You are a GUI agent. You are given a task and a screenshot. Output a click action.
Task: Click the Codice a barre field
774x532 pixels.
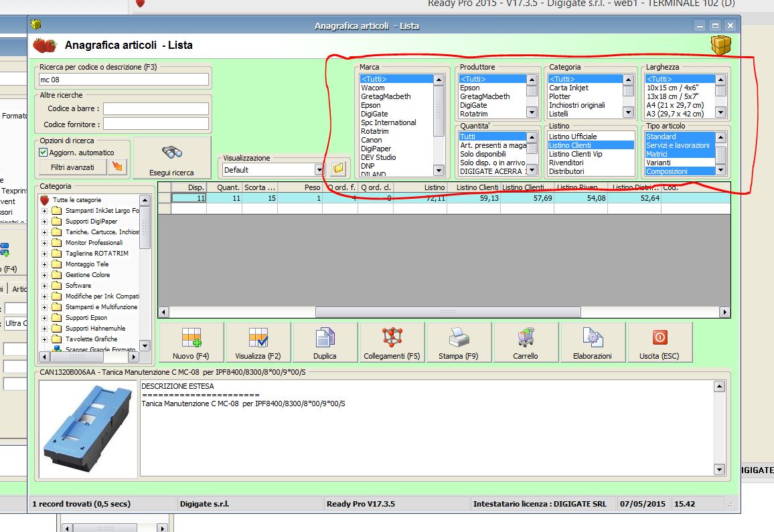tap(156, 108)
